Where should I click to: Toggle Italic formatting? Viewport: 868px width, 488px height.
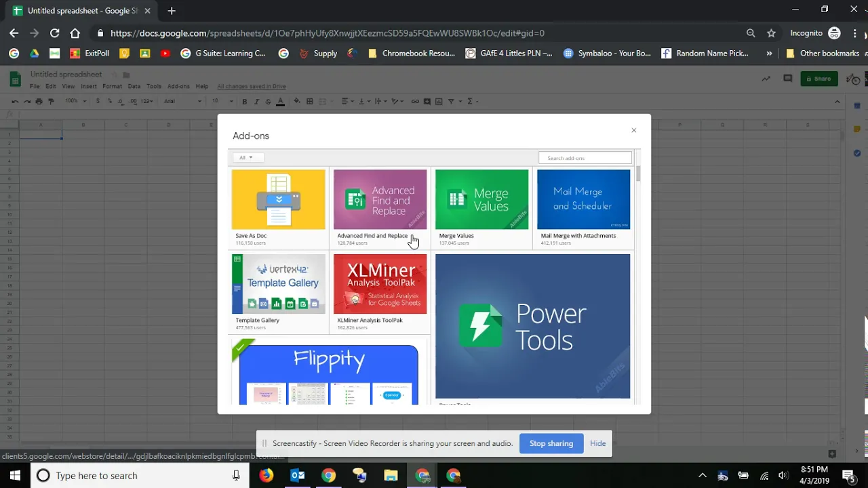click(256, 101)
